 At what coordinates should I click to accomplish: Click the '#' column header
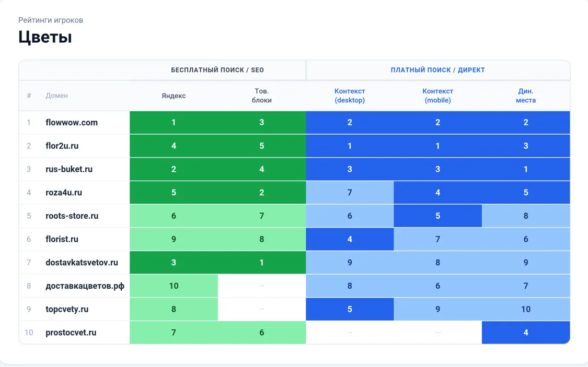[29, 96]
